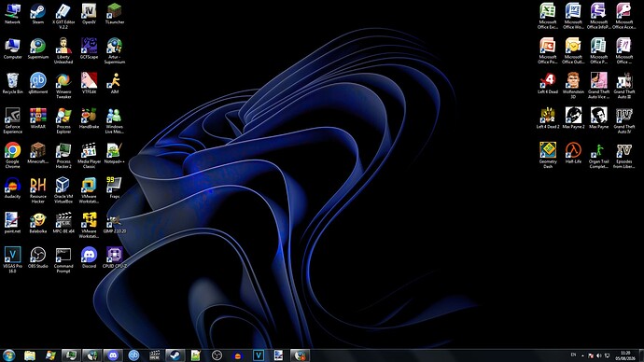
Task: Open the Microsoft Office Outlook shortcut
Action: [573, 51]
